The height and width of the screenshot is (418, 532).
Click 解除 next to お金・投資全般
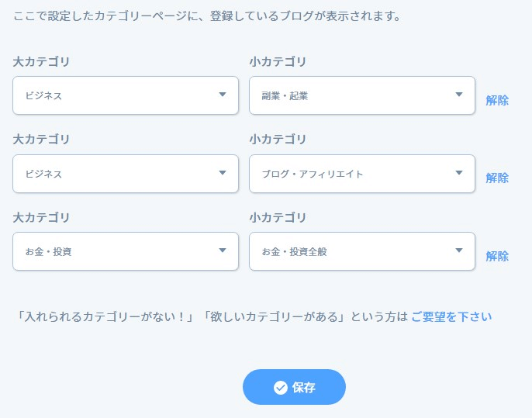tap(497, 256)
